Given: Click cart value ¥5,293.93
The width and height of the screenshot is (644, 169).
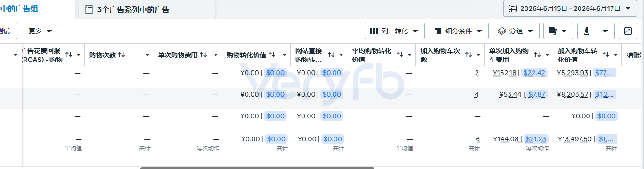Looking at the screenshot, I should pos(572,73).
